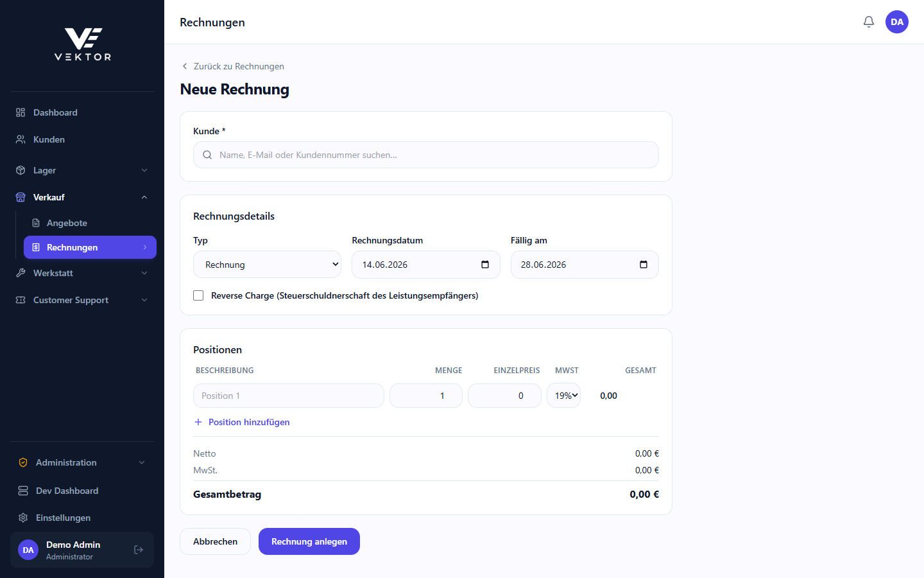The width and height of the screenshot is (924, 578).
Task: Open the Typ dropdown showing Rechnung
Action: click(x=267, y=265)
